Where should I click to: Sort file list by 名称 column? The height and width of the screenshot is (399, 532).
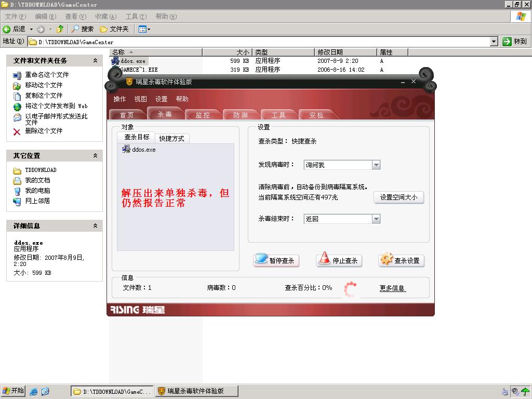click(x=156, y=52)
